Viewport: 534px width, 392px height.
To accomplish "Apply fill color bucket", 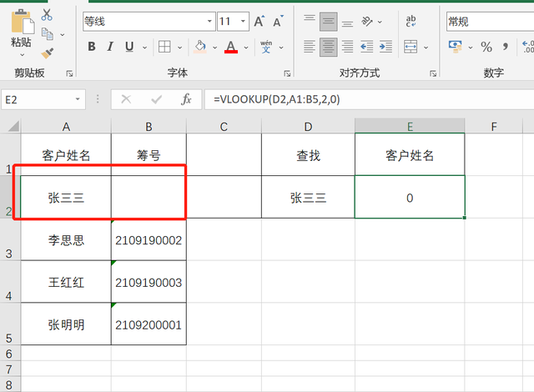I will pos(200,47).
